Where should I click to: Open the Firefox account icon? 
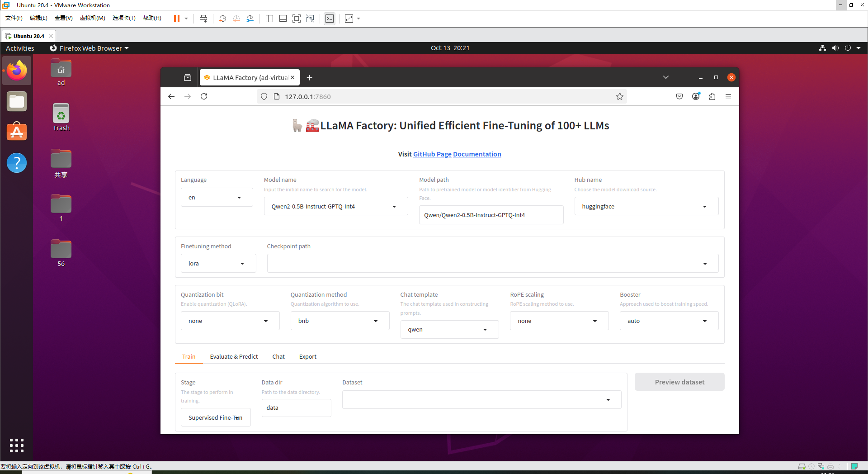click(696, 96)
